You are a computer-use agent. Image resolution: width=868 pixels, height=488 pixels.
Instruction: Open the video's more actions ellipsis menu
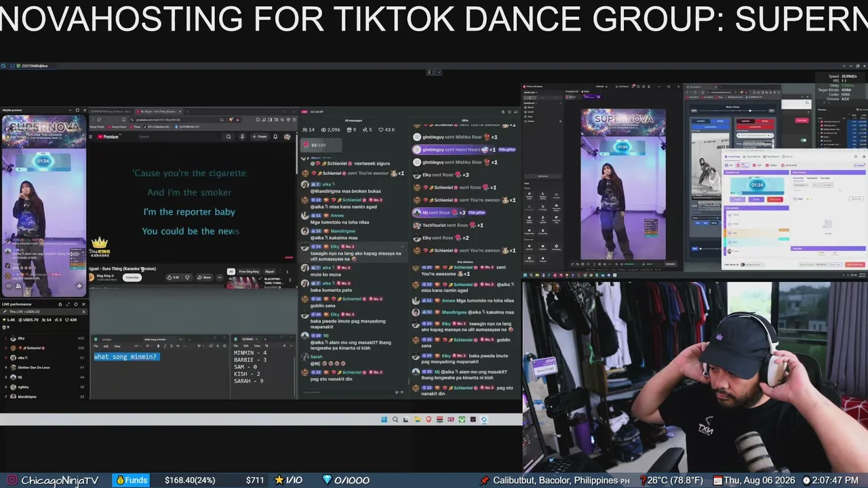point(220,277)
